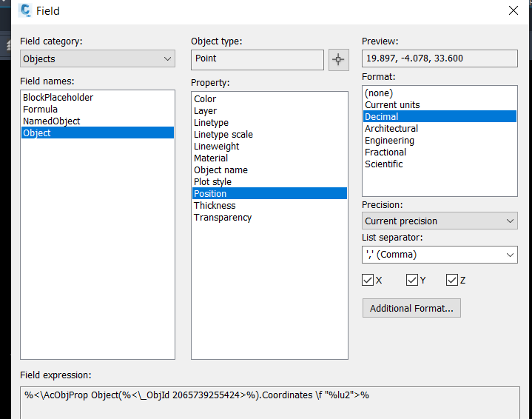Open the List separator dropdown
This screenshot has height=419, width=532.
[x=440, y=255]
